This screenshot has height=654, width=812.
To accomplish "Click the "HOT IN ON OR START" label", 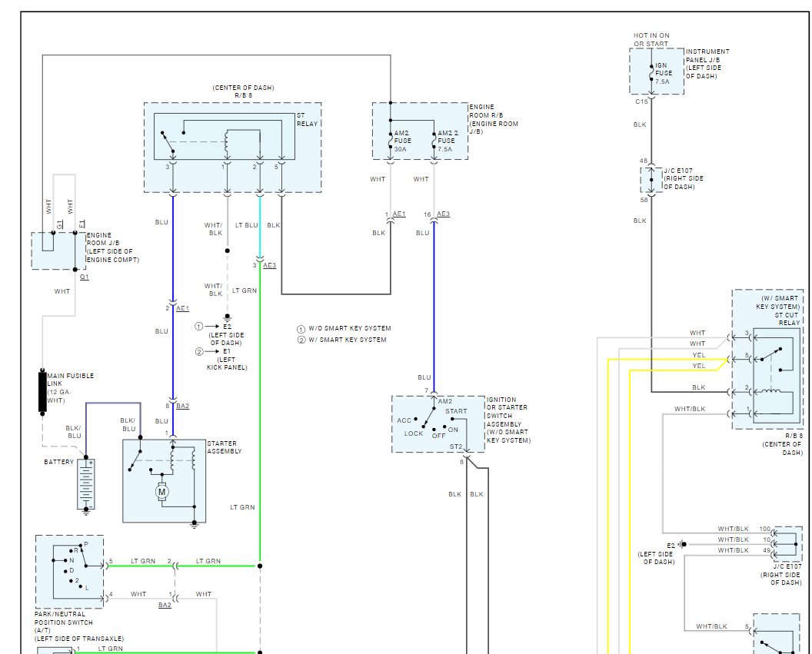I will click(651, 40).
